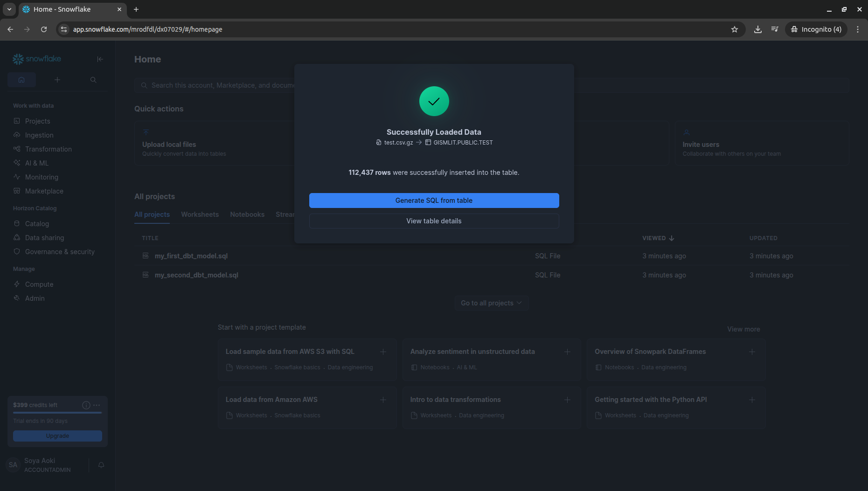Sort projects by the TITLE column
Screen dimensions: 868x491
(x=150, y=238)
